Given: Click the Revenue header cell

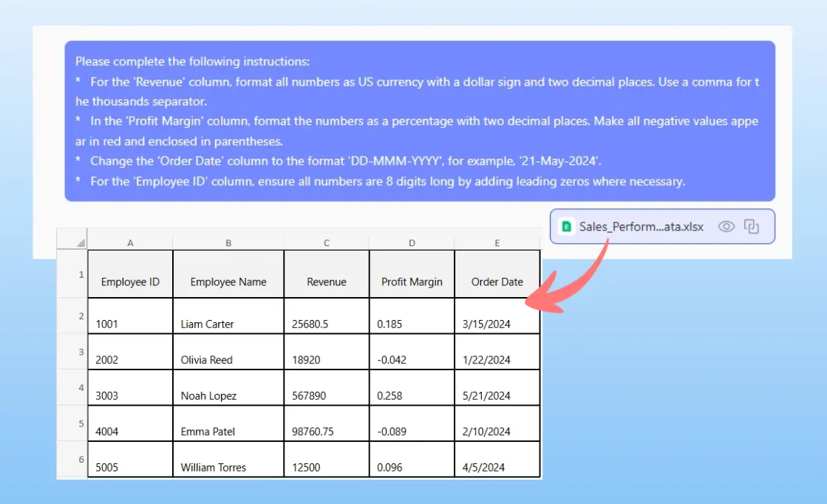Looking at the screenshot, I should 326,282.
